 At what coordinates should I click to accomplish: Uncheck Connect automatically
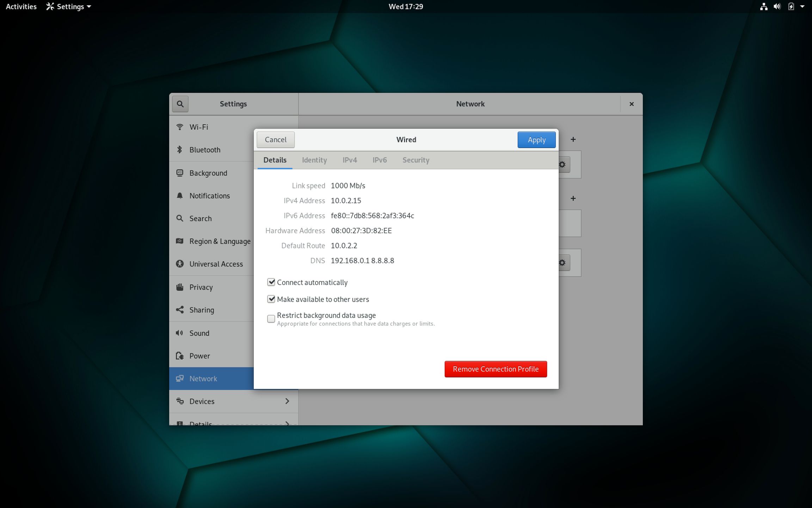[271, 282]
